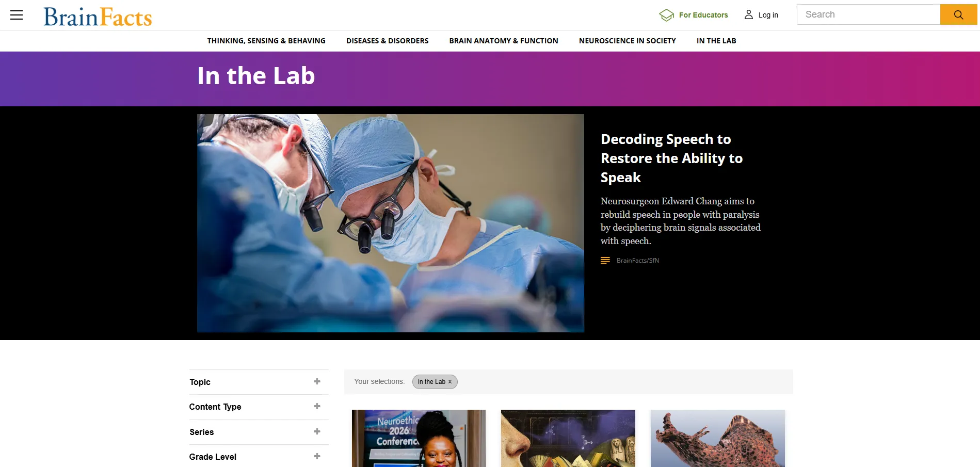Image resolution: width=980 pixels, height=467 pixels.
Task: Remove the In the Lab selection tag
Action: pyautogui.click(x=450, y=382)
